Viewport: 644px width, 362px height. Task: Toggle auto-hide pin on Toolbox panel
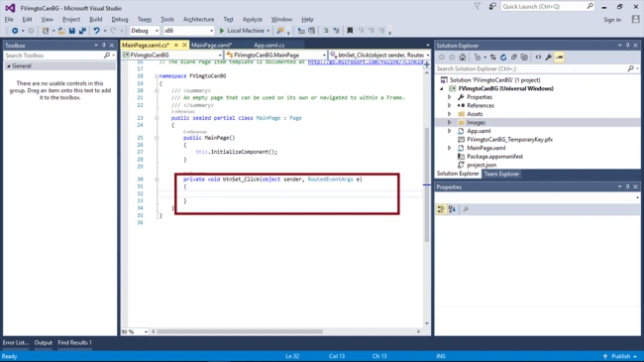[x=103, y=46]
